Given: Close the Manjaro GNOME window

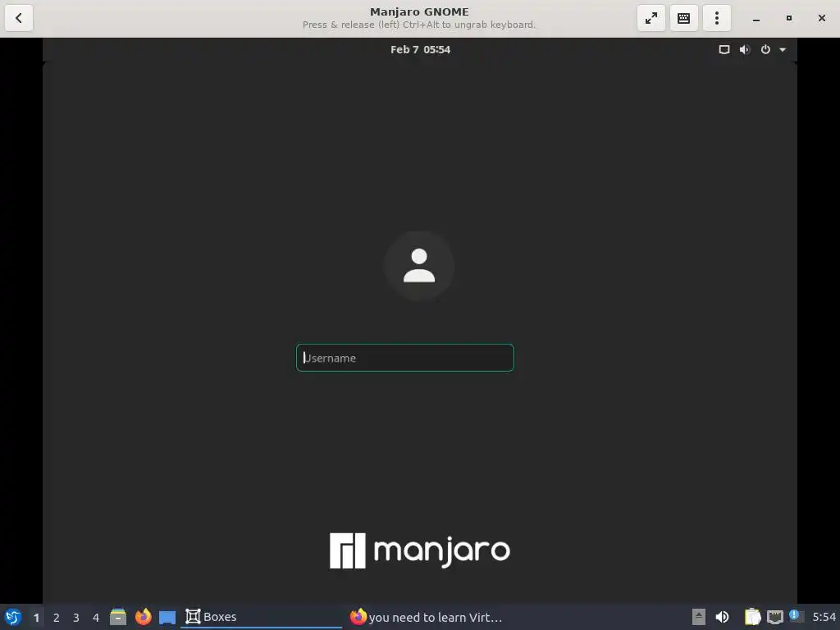Looking at the screenshot, I should pos(821,18).
